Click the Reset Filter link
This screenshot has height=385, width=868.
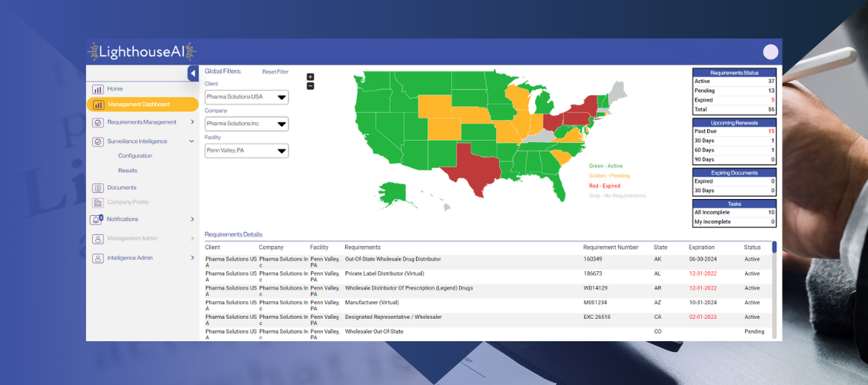click(275, 72)
